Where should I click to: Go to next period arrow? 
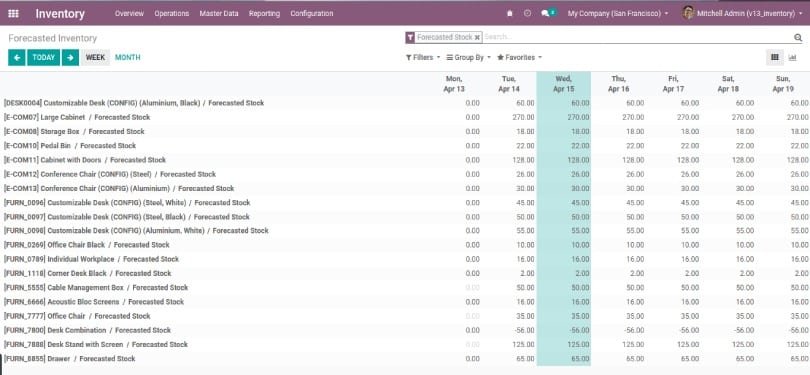[70, 57]
